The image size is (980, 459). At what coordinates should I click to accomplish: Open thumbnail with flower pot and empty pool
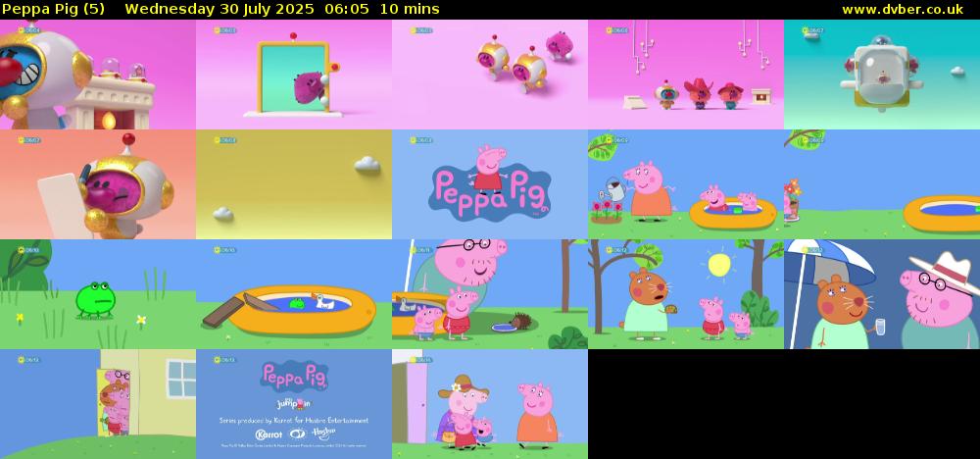pos(882,183)
